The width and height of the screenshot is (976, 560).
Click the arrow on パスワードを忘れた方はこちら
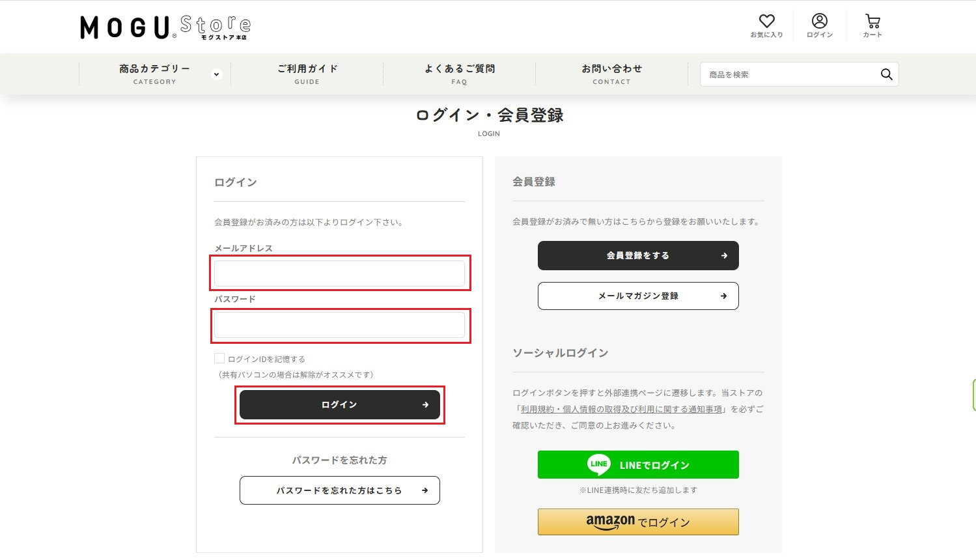(x=425, y=490)
